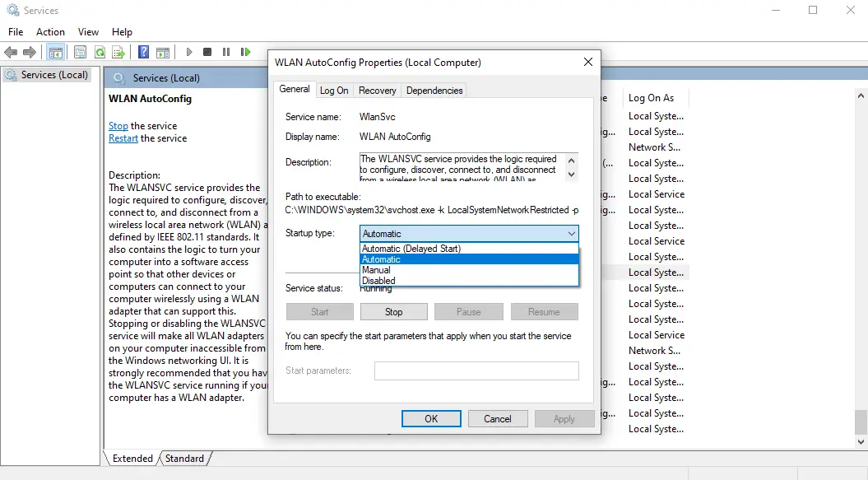Switch to the Log On tab
The width and height of the screenshot is (868, 480).
[334, 91]
